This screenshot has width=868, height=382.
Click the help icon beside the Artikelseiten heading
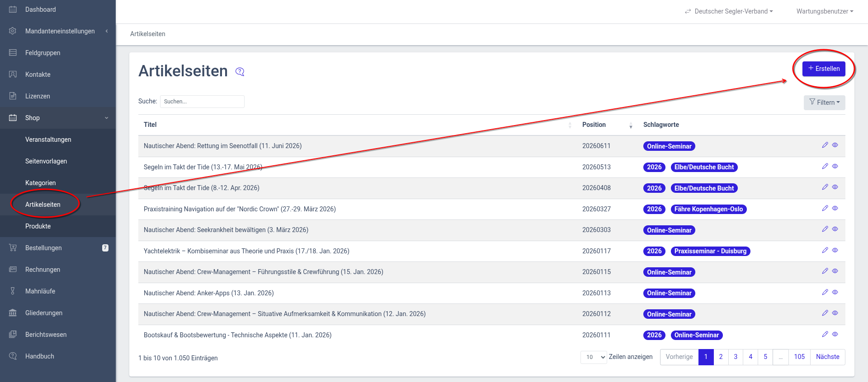click(x=240, y=72)
